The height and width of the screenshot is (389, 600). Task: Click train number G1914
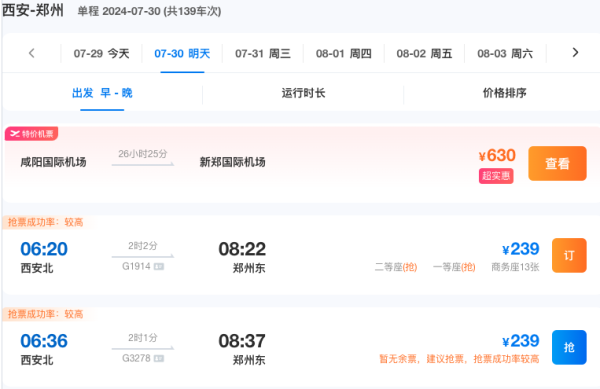(x=136, y=266)
